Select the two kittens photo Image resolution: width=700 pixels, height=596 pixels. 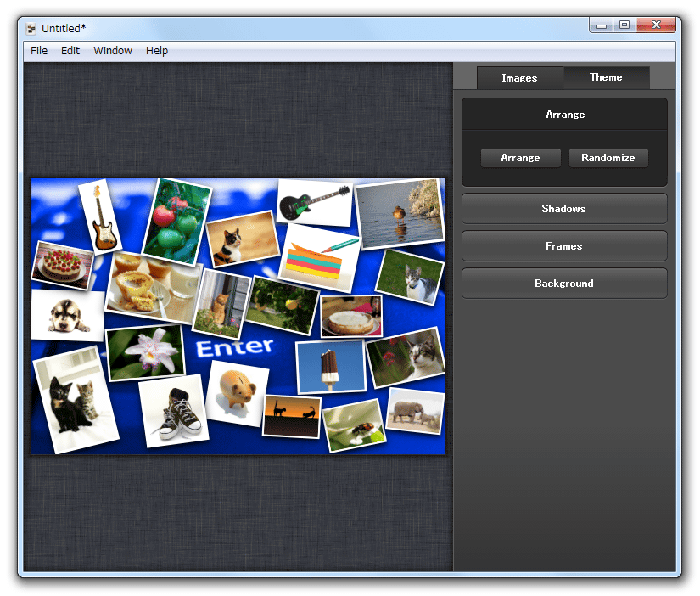point(76,400)
